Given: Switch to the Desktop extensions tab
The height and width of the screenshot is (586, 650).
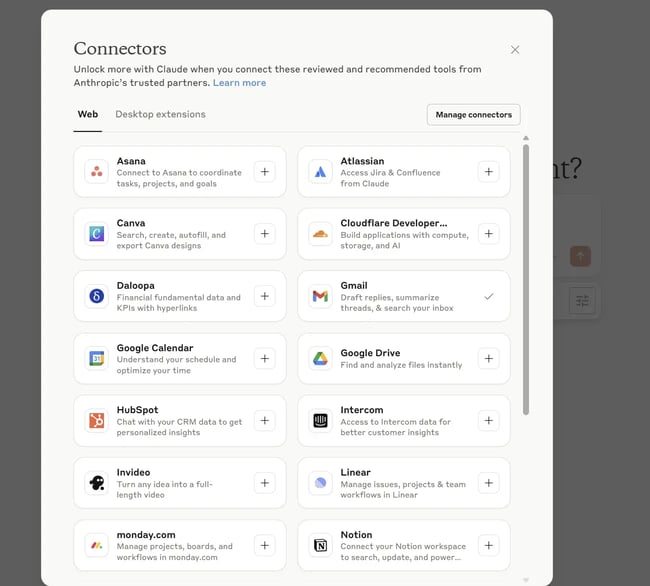Looking at the screenshot, I should (x=160, y=114).
